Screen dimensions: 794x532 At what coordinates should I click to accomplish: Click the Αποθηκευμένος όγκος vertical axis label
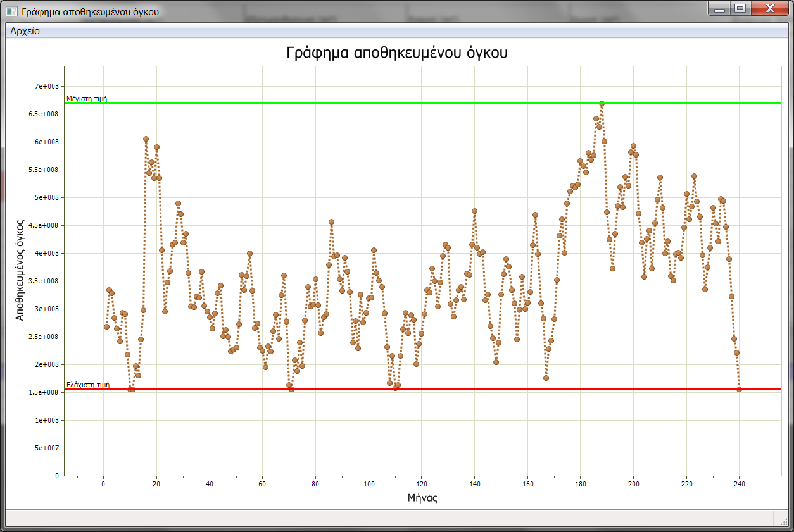(20, 270)
